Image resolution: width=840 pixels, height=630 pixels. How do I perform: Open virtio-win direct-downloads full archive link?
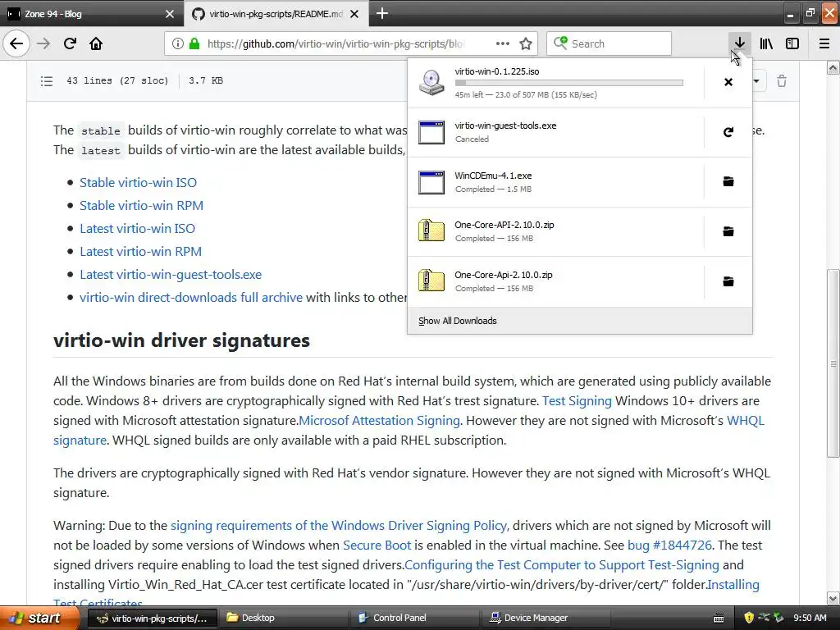click(191, 297)
